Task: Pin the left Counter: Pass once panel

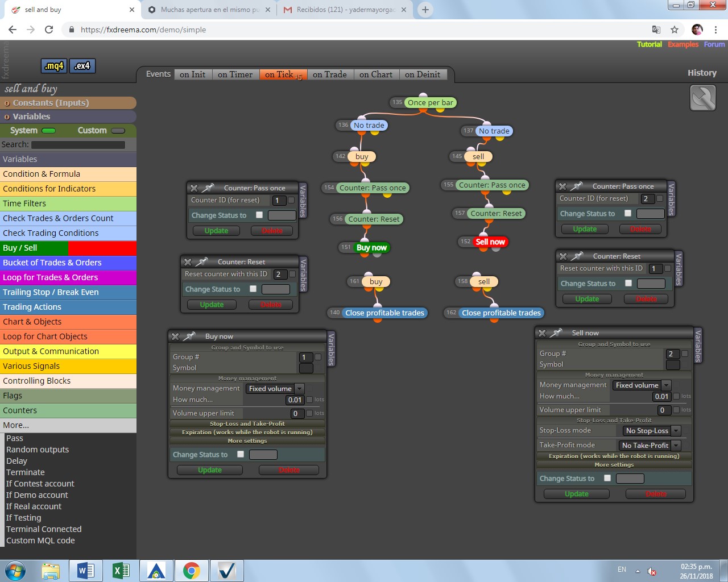Action: point(208,188)
